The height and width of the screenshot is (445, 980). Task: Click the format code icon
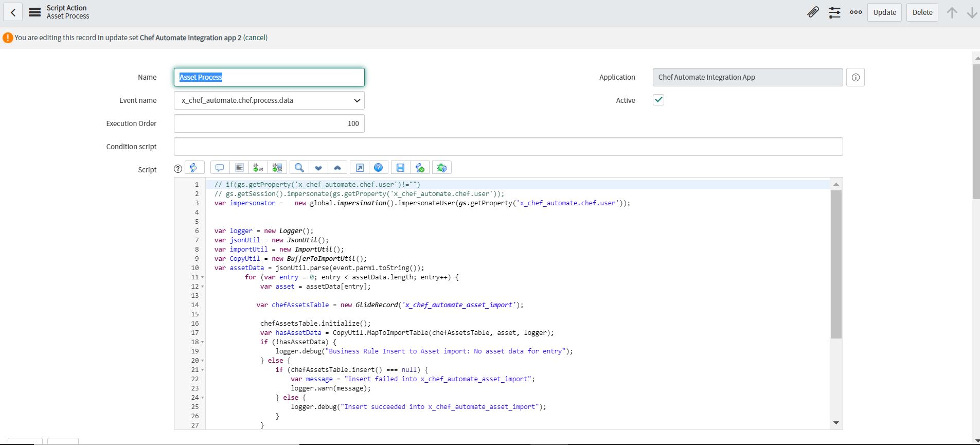pyautogui.click(x=239, y=168)
